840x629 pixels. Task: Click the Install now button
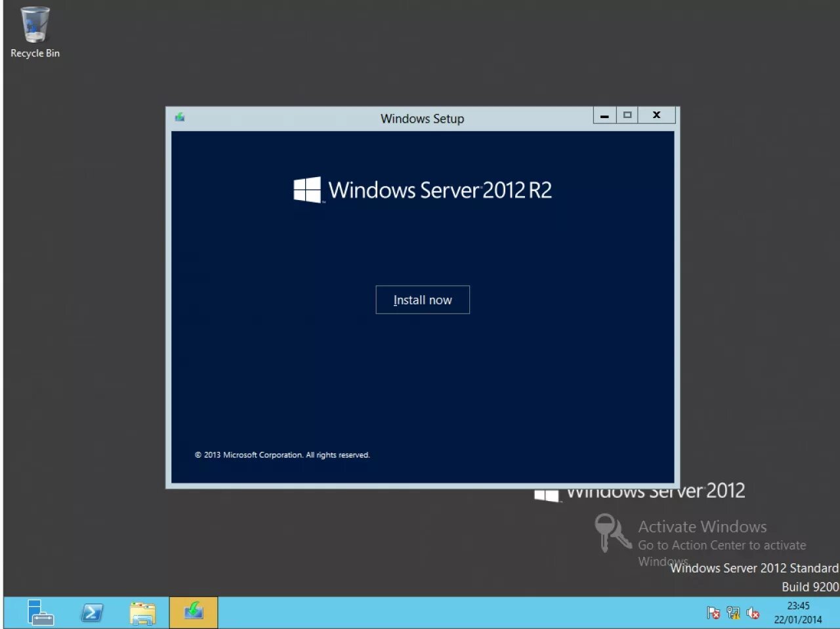[423, 300]
